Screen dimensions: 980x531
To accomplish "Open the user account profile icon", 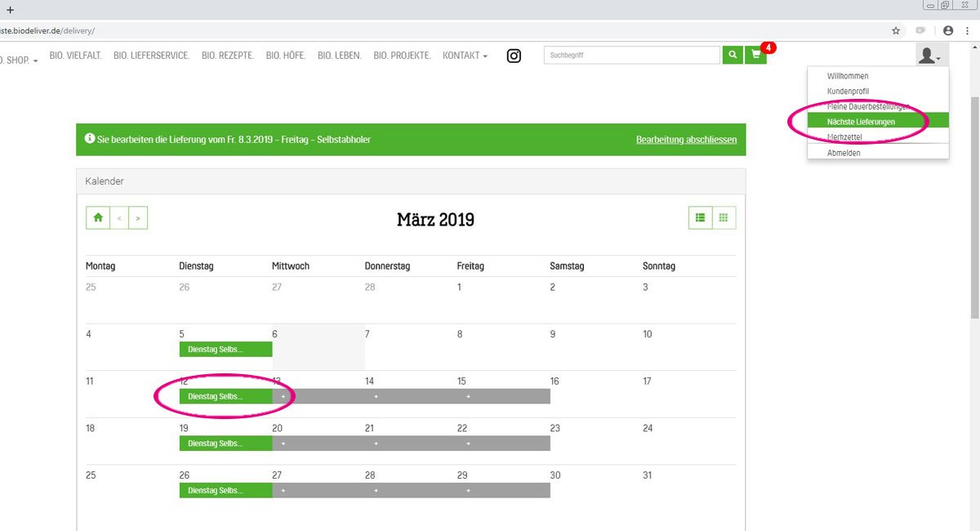I will pyautogui.click(x=929, y=56).
